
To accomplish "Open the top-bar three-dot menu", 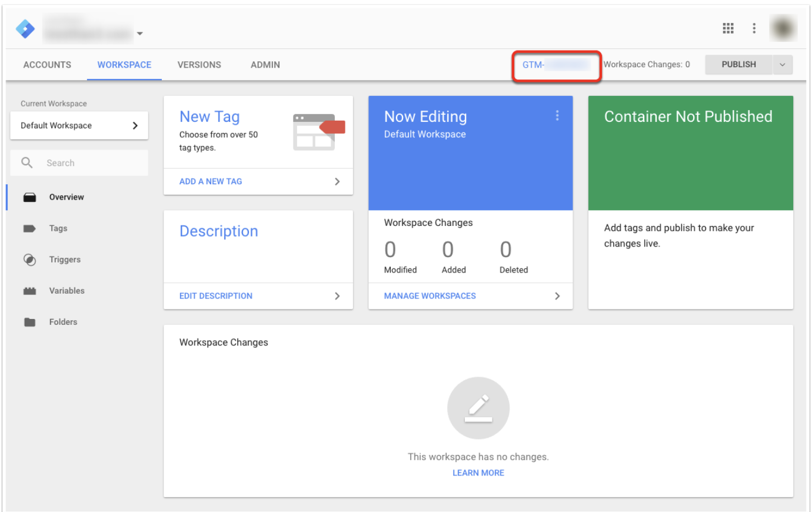I will (754, 28).
